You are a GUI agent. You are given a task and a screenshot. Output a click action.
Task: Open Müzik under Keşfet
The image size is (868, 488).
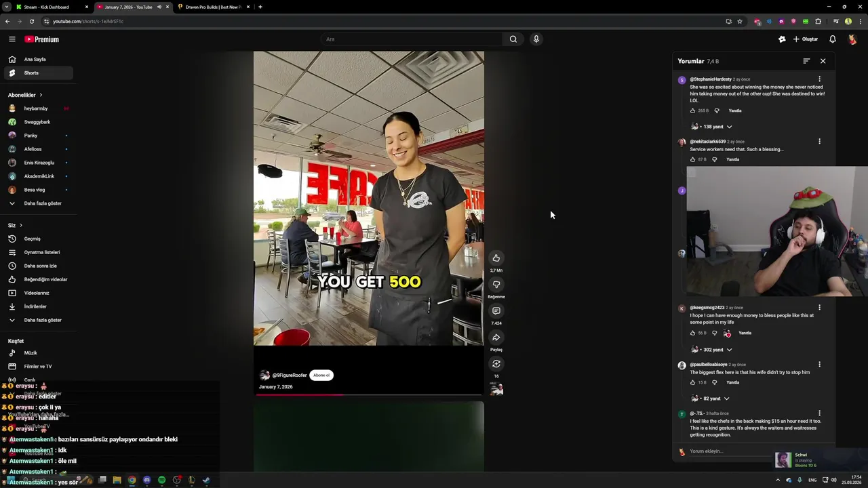click(x=39, y=353)
